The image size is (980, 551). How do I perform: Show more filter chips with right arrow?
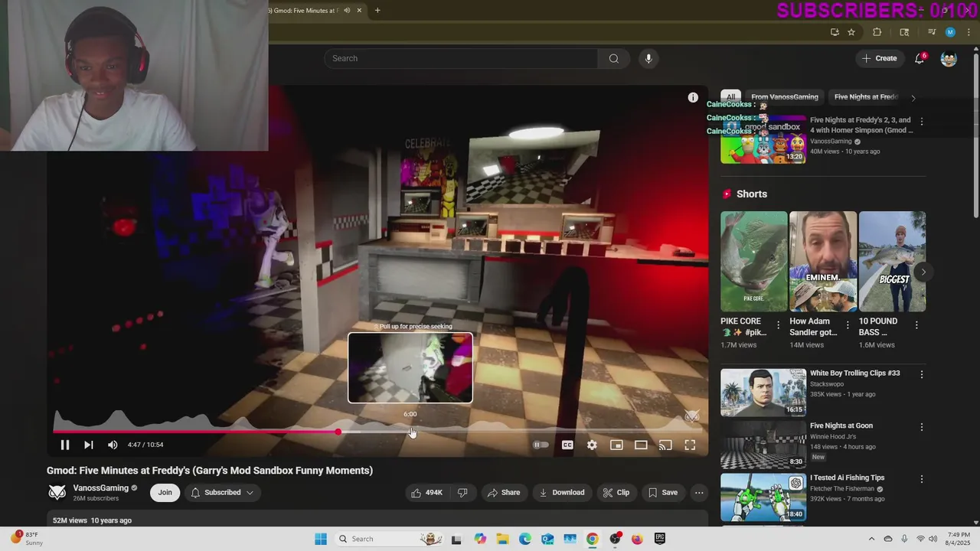tap(913, 98)
